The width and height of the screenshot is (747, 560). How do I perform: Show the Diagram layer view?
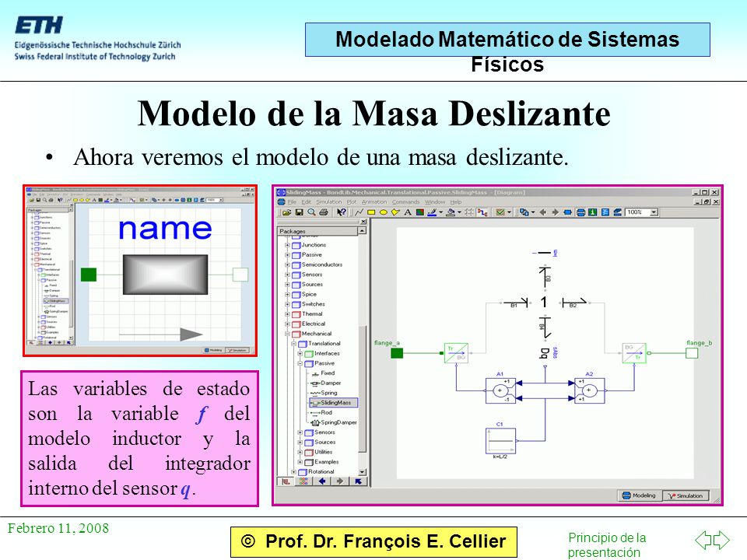[x=580, y=212]
